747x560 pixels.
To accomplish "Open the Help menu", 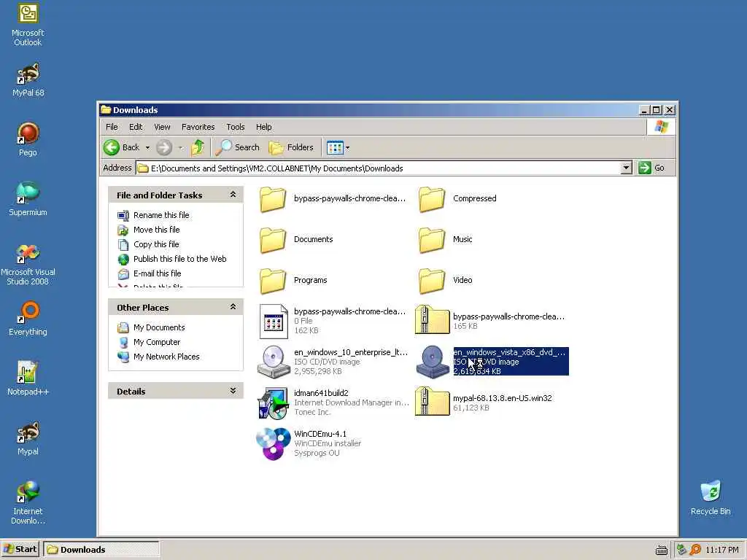I will [264, 127].
